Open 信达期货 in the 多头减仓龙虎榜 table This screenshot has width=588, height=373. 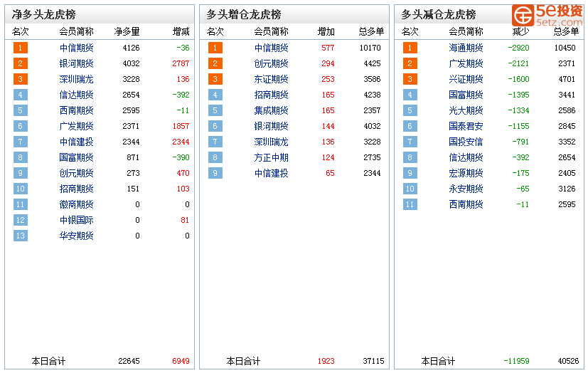tap(466, 157)
